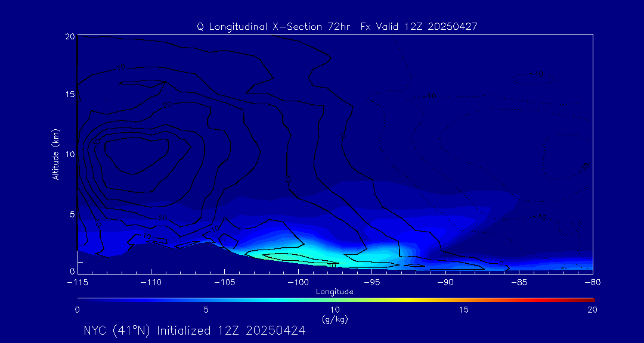Select the 10 label under the color bar

point(335,310)
